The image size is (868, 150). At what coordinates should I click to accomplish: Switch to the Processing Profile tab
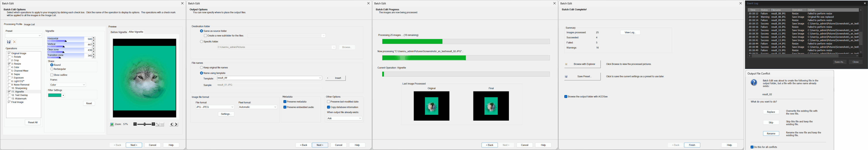(13, 24)
